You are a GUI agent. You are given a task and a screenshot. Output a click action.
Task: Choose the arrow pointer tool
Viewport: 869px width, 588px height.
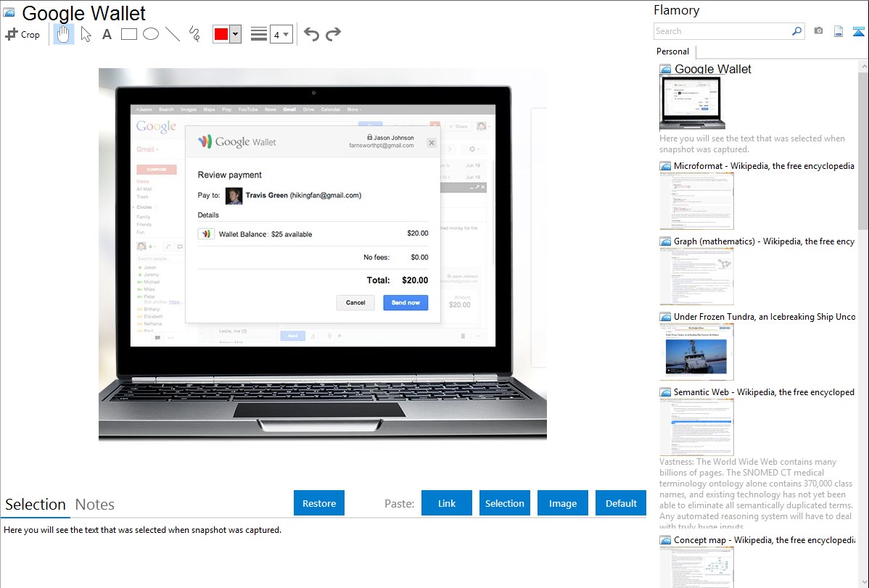click(86, 34)
